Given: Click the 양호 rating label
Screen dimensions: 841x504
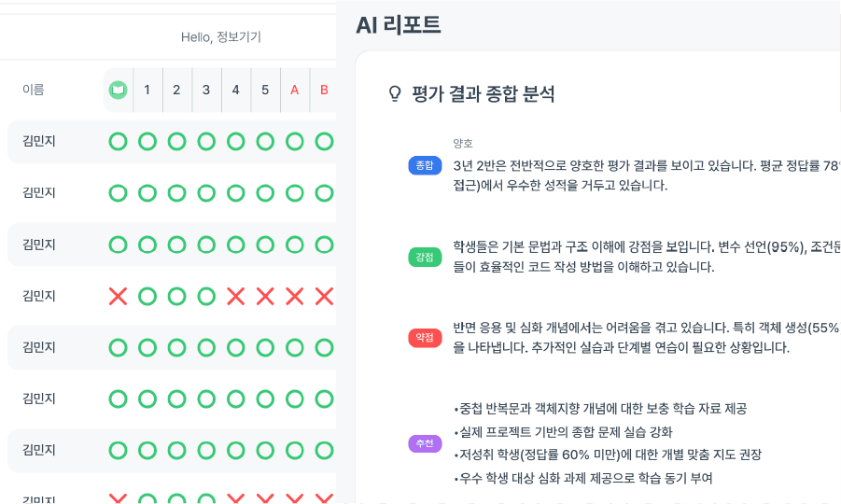Looking at the screenshot, I should click(463, 143).
